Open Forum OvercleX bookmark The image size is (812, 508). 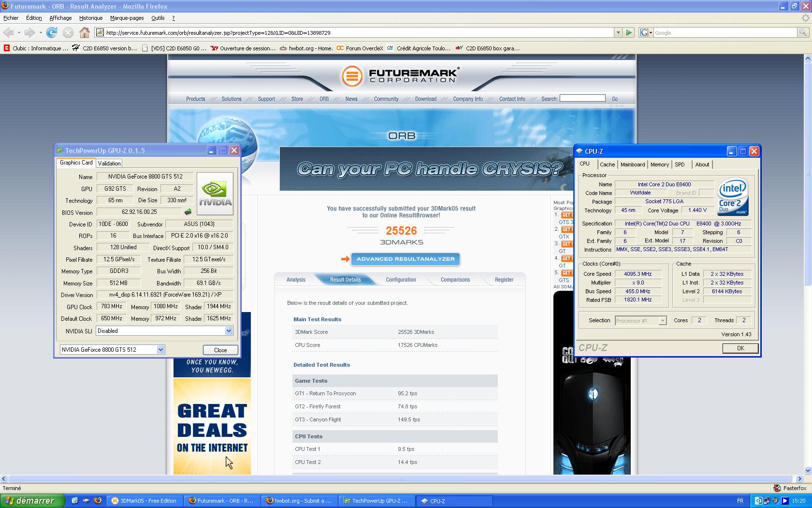[360, 48]
